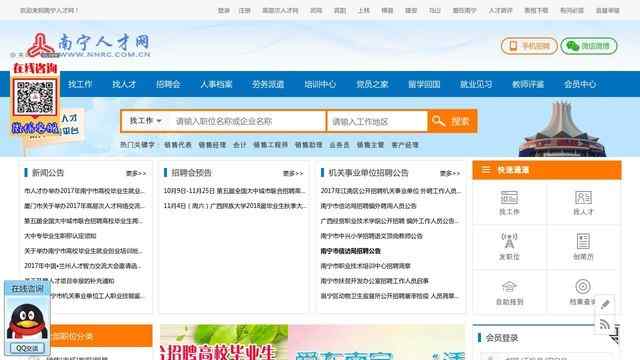Click the QQ penguin chat icon
The height and width of the screenshot is (360, 640).
(x=27, y=321)
